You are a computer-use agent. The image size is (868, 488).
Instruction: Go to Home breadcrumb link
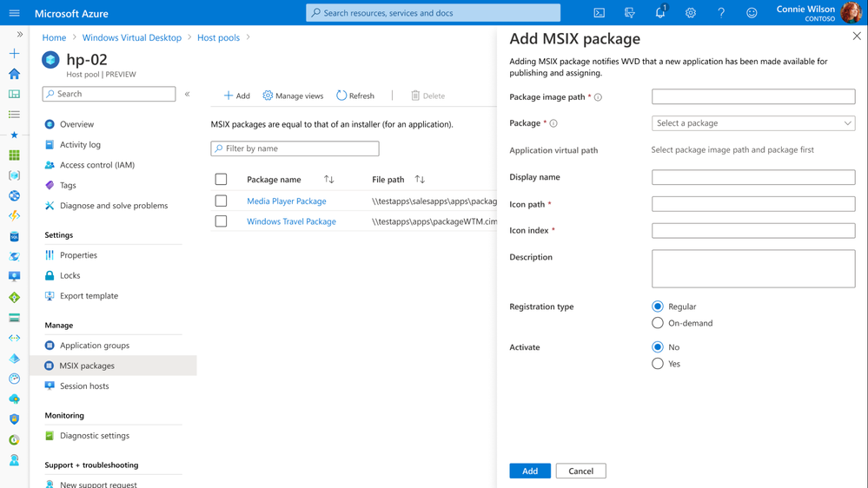point(54,37)
